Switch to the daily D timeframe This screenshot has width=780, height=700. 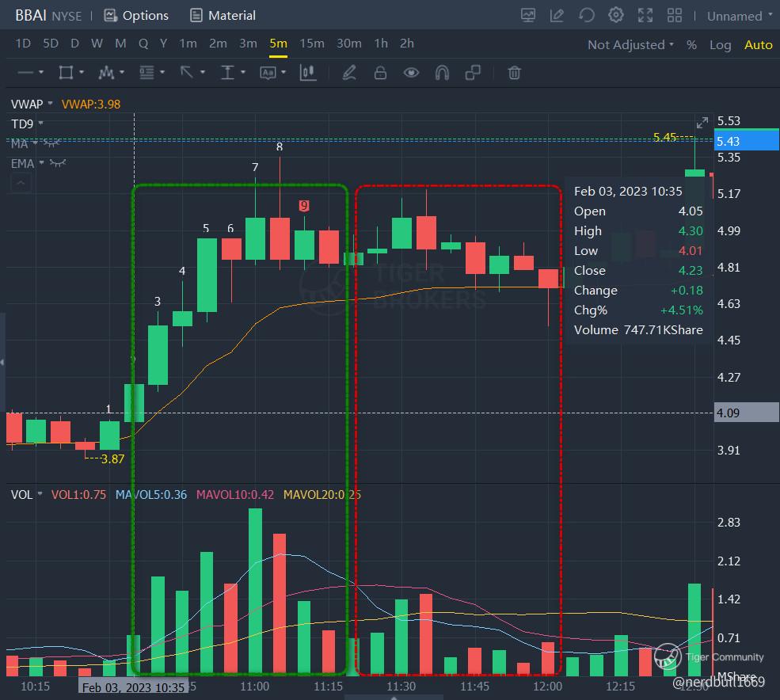click(74, 44)
